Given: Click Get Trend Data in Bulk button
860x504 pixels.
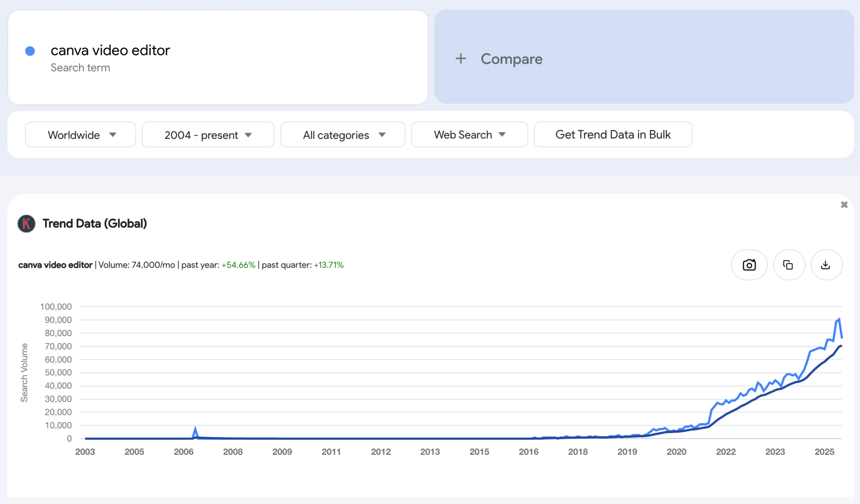Looking at the screenshot, I should click(x=613, y=135).
